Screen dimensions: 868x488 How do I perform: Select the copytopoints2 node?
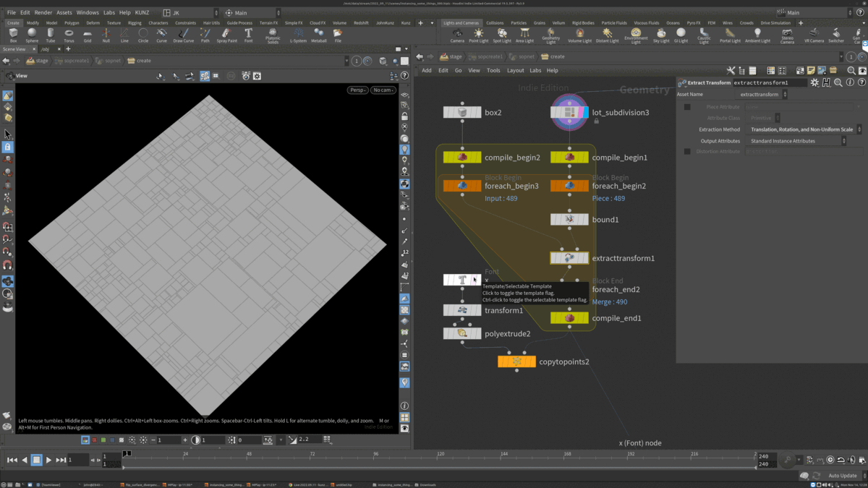click(516, 361)
